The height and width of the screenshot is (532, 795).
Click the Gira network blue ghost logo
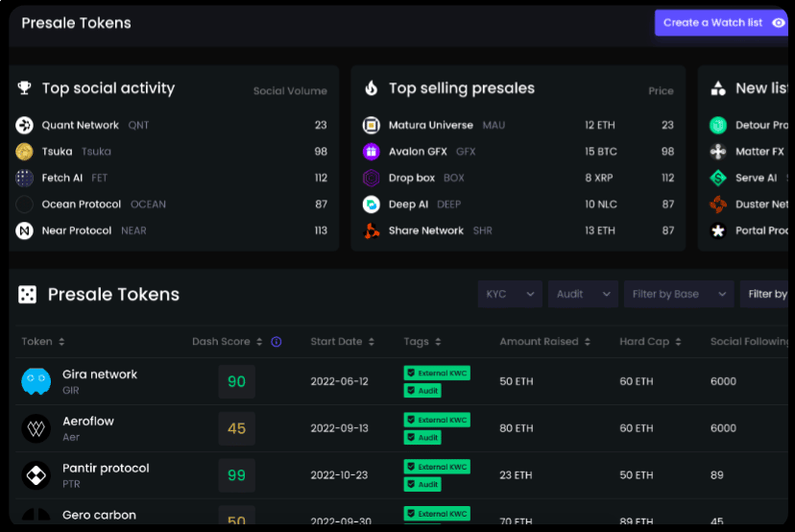[36, 381]
